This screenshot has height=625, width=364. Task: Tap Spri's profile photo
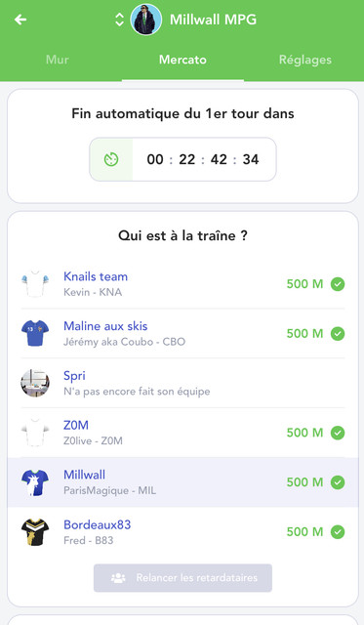35,383
